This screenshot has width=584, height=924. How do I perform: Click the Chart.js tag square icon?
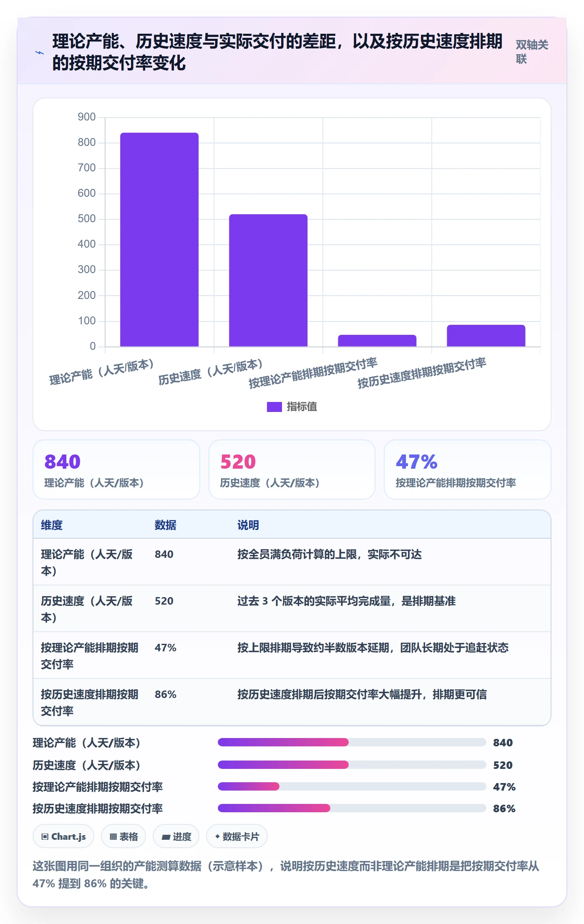pyautogui.click(x=45, y=836)
